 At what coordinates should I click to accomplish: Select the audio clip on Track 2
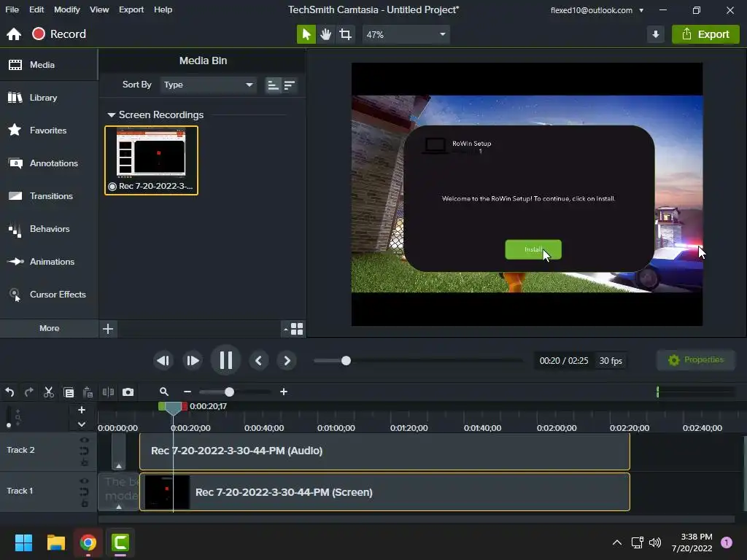(384, 451)
